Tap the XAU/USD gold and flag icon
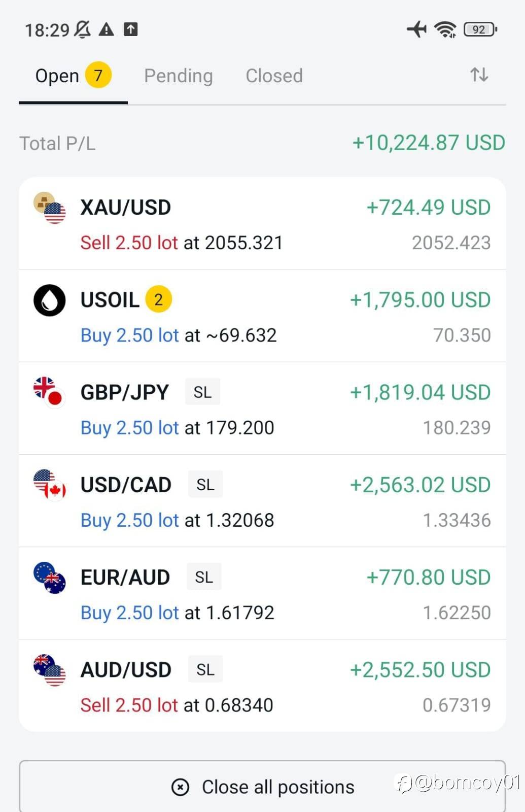This screenshot has height=812, width=525. coord(49,208)
